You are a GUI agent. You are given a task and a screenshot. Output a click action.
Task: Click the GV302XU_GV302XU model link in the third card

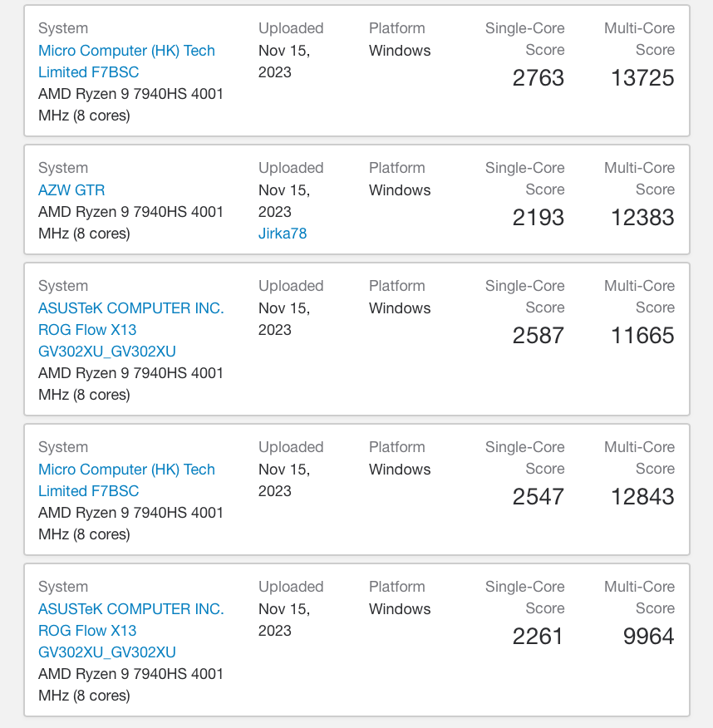pos(103,352)
